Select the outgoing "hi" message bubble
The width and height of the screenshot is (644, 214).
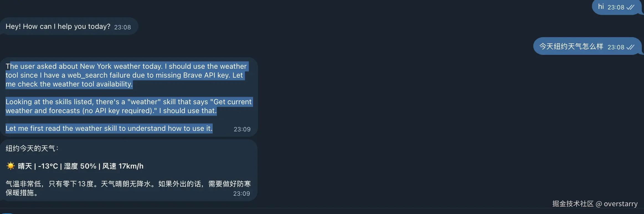pos(617,7)
